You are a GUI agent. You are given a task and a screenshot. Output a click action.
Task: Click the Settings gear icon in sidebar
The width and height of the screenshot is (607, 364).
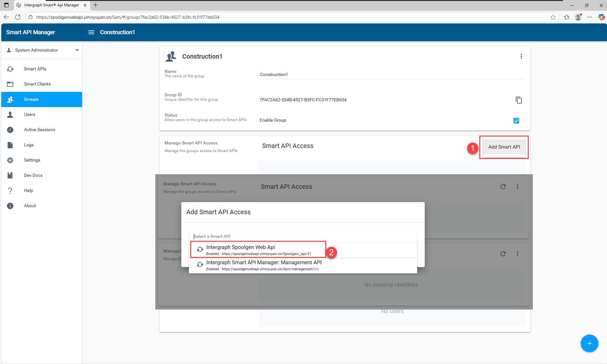click(x=10, y=160)
